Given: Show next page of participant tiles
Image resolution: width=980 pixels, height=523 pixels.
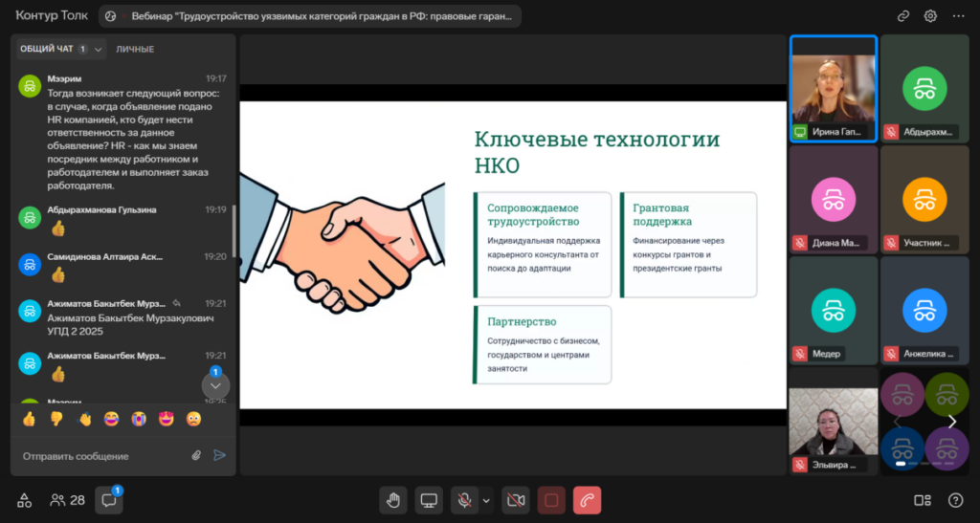Looking at the screenshot, I should click(951, 422).
